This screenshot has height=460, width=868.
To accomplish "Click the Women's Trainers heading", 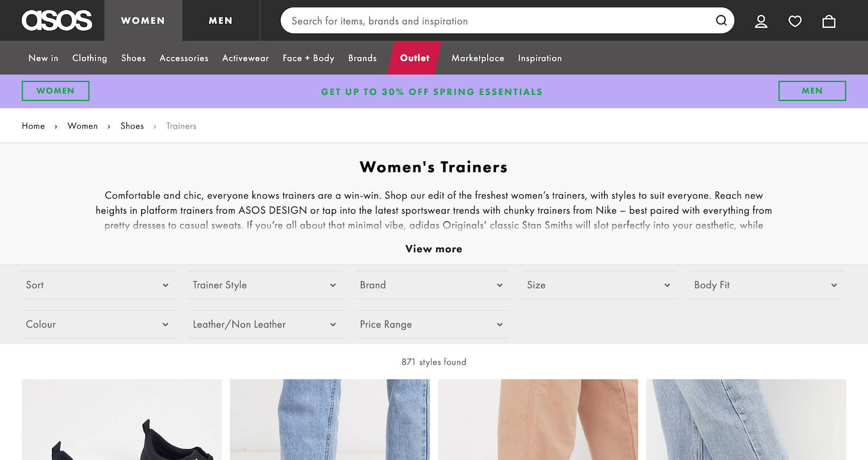I will click(x=434, y=167).
